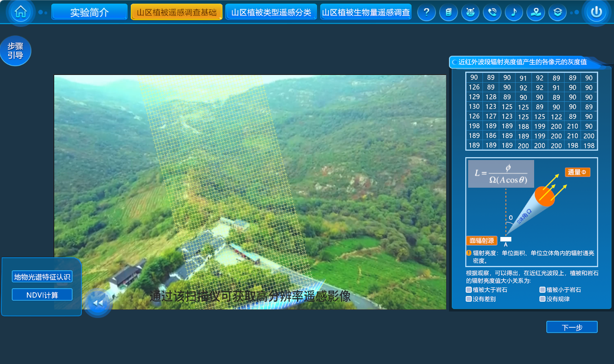
Task: Check the 植被大于岩石 option
Action: [x=469, y=290]
